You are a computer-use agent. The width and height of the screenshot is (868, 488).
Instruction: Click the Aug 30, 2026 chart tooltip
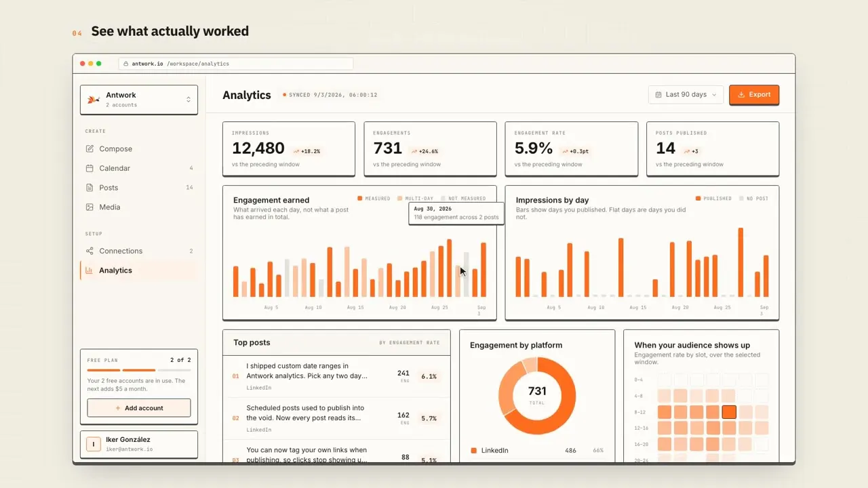[457, 213]
